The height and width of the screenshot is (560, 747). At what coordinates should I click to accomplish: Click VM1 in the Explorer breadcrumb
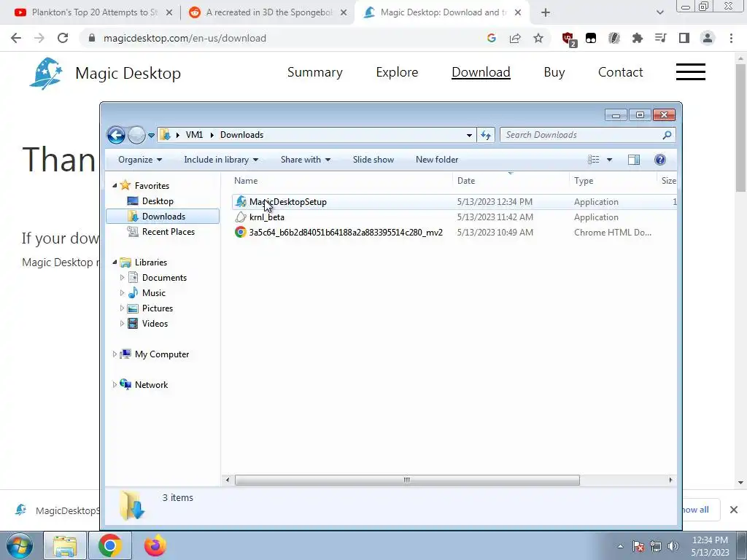tap(194, 135)
